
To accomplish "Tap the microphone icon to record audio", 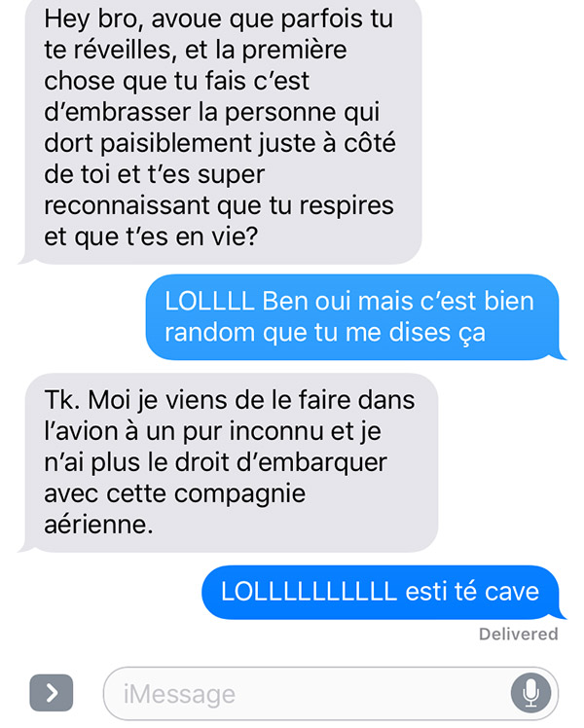I will pyautogui.click(x=531, y=692).
